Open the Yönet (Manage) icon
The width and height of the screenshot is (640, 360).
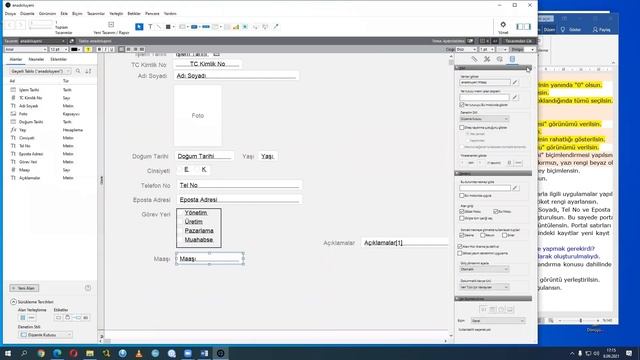[x=503, y=25]
